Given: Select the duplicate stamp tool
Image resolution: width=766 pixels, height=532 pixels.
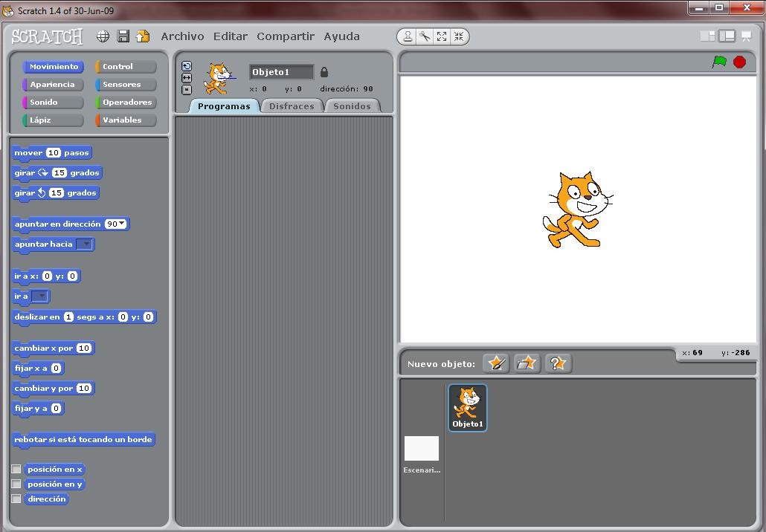Looking at the screenshot, I should pos(408,36).
